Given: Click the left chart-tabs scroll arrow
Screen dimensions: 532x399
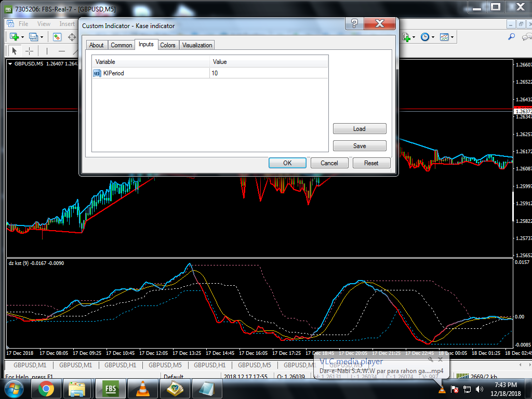Looking at the screenshot, I should tap(520, 365).
